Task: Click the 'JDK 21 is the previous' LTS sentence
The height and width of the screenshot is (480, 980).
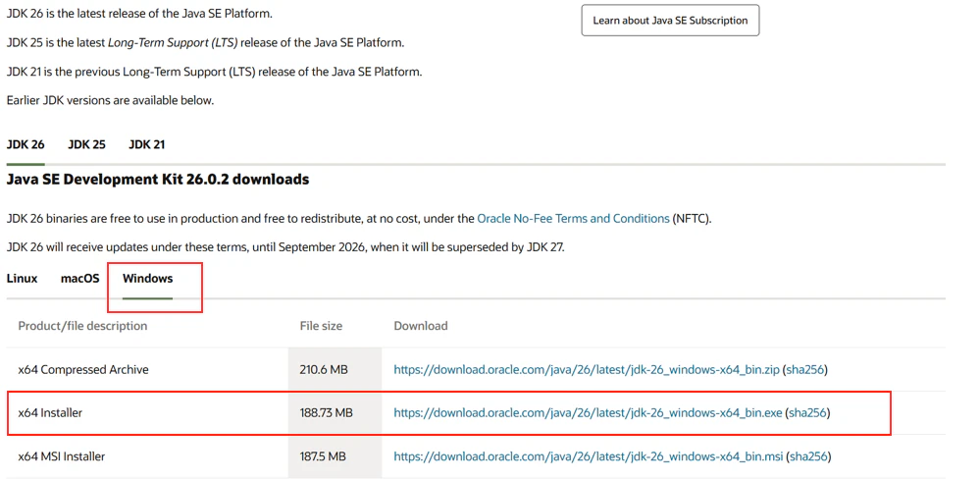Action: coord(215,72)
